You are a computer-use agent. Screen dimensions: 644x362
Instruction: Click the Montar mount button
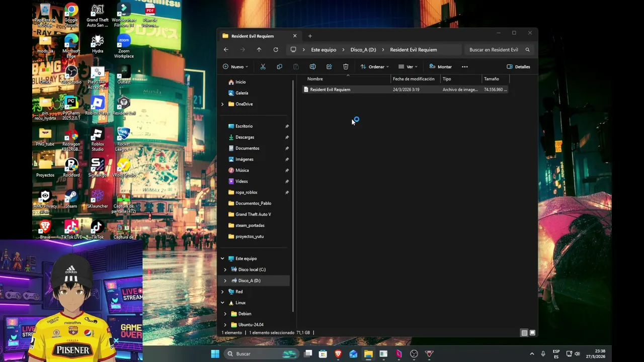click(440, 67)
